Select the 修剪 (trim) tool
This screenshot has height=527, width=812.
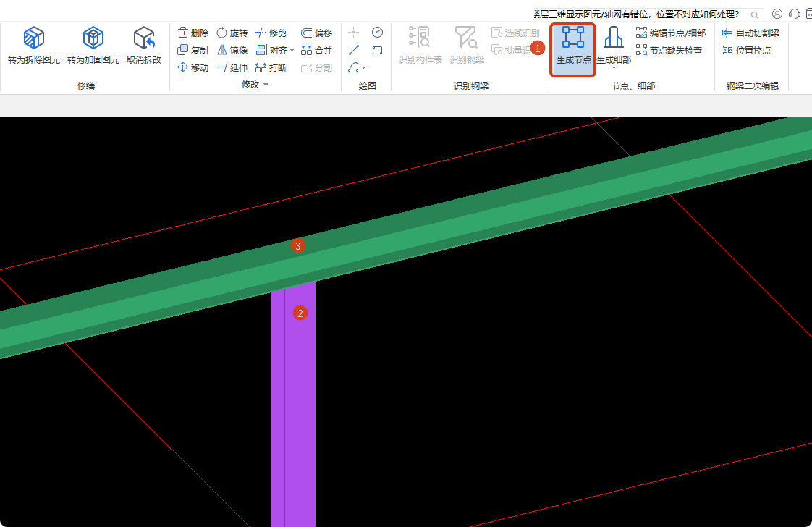point(271,33)
